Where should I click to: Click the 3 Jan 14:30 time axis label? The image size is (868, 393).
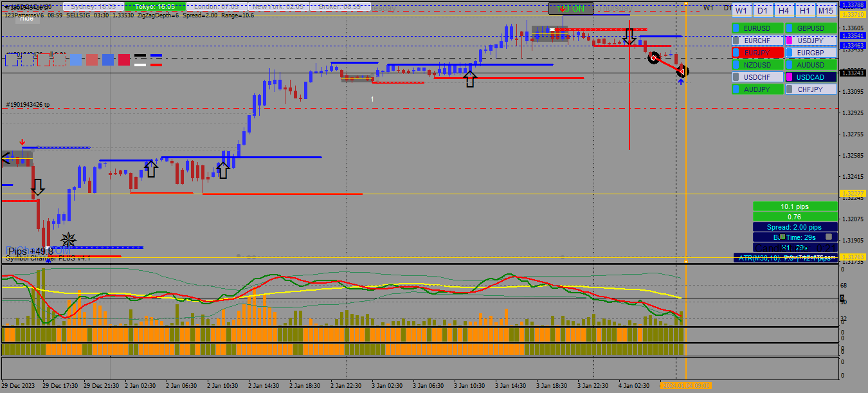[511, 386]
